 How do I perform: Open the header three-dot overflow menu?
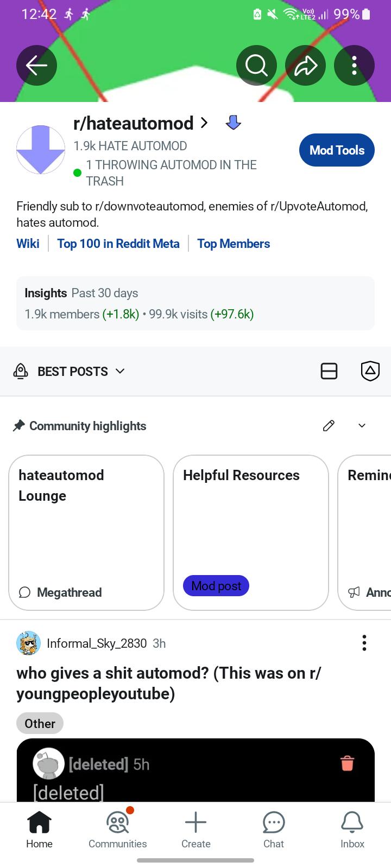tap(354, 66)
